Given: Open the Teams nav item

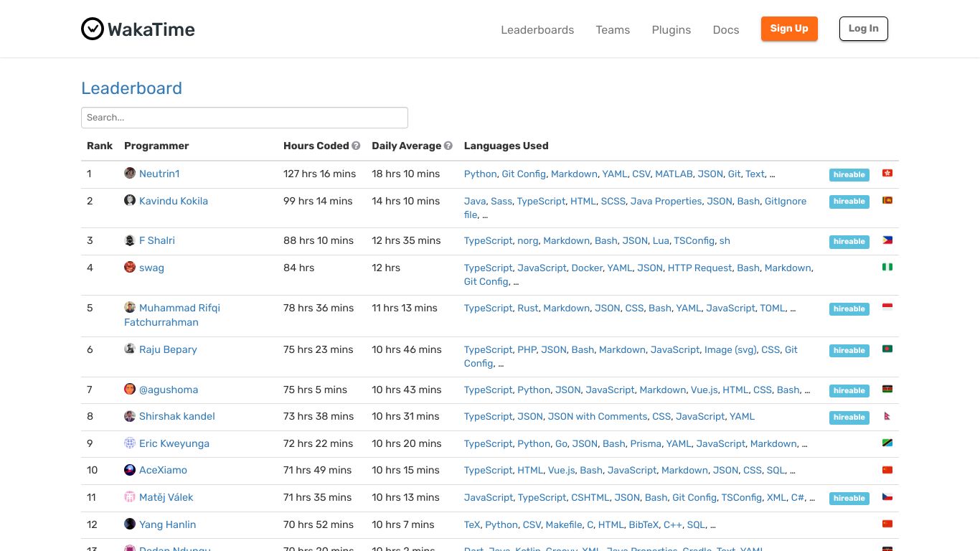Looking at the screenshot, I should click(613, 29).
